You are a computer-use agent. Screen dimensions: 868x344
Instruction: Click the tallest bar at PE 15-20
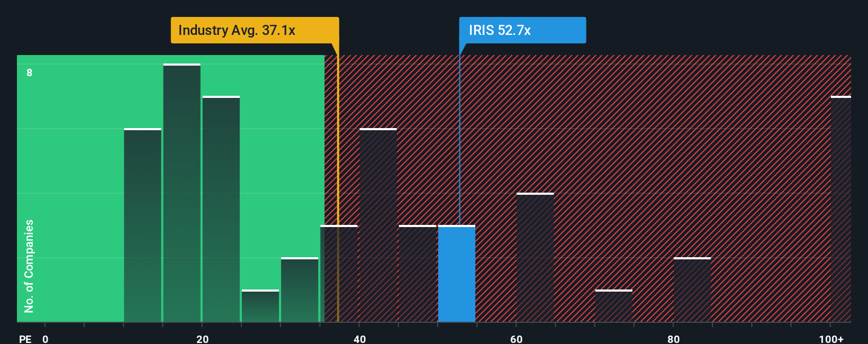[x=182, y=193]
